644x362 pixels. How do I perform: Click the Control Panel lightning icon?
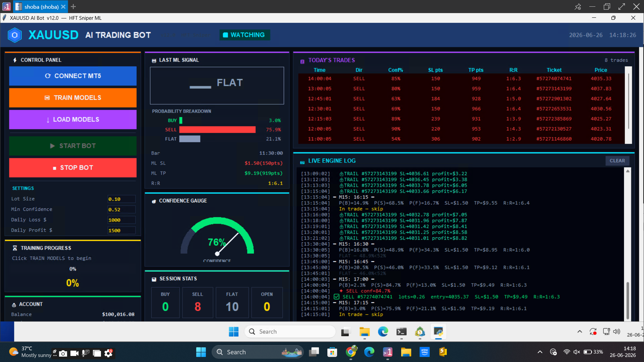[x=15, y=60]
